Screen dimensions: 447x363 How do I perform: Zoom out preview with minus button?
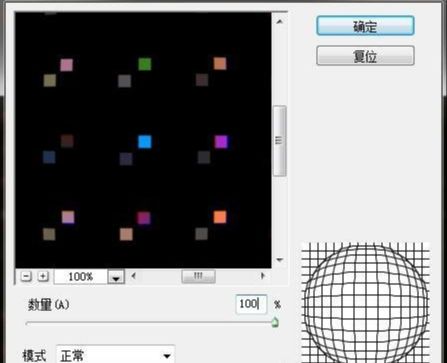(26, 276)
